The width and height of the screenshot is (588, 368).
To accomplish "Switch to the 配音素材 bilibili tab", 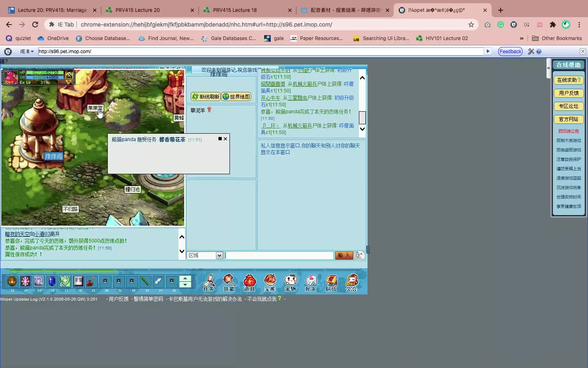I will coord(345,10).
